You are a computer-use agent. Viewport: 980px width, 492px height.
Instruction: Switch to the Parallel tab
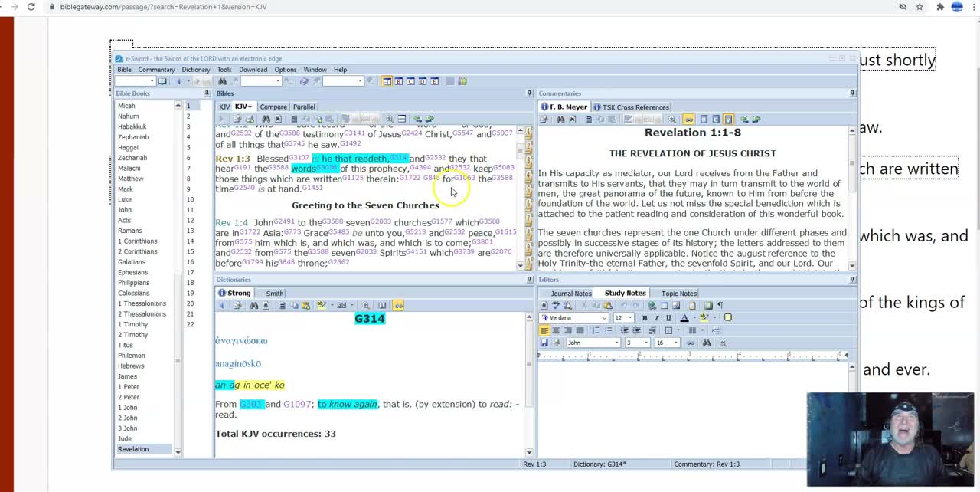304,107
